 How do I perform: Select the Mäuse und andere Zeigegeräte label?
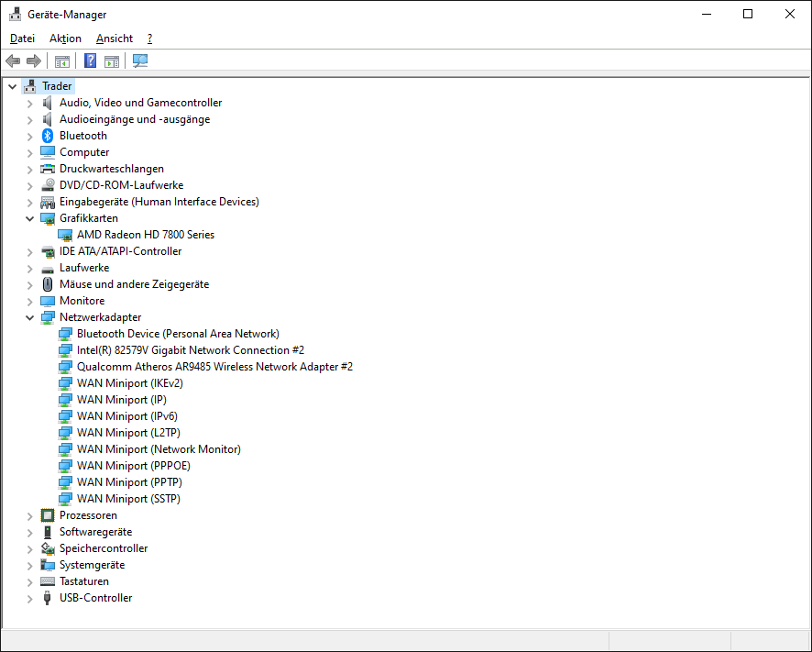135,284
